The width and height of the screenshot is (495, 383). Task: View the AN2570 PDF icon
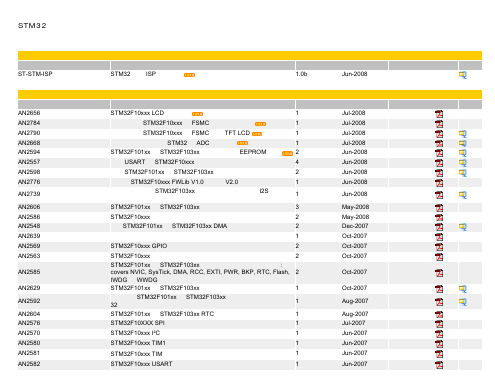[439, 334]
